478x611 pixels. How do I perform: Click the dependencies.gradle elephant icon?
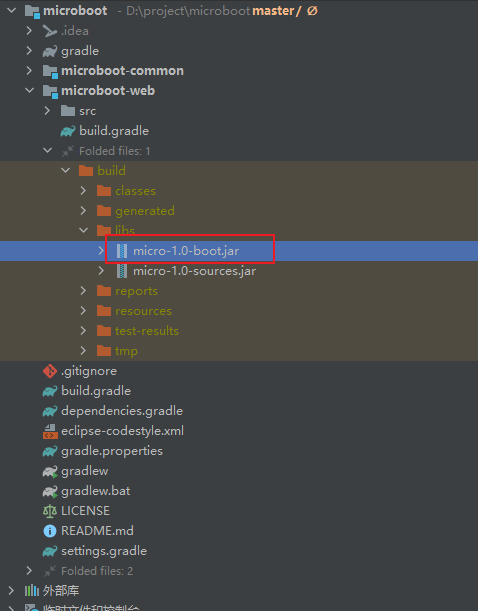pyautogui.click(x=50, y=411)
